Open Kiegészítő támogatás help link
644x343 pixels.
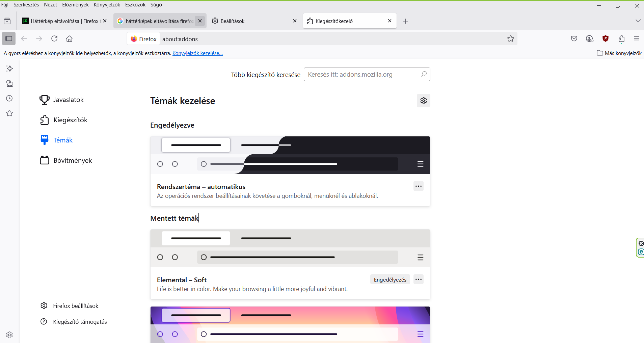tap(74, 322)
